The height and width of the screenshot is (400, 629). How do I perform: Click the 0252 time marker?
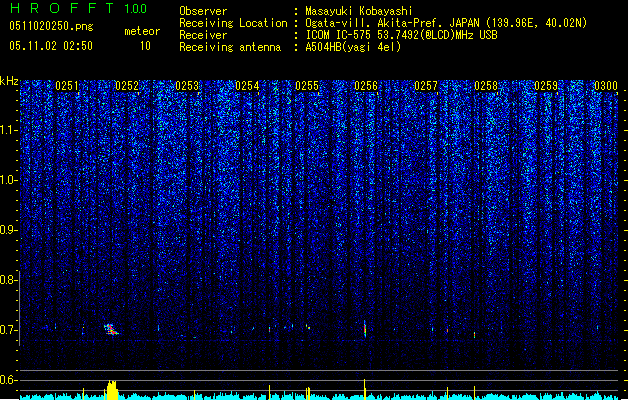point(127,86)
